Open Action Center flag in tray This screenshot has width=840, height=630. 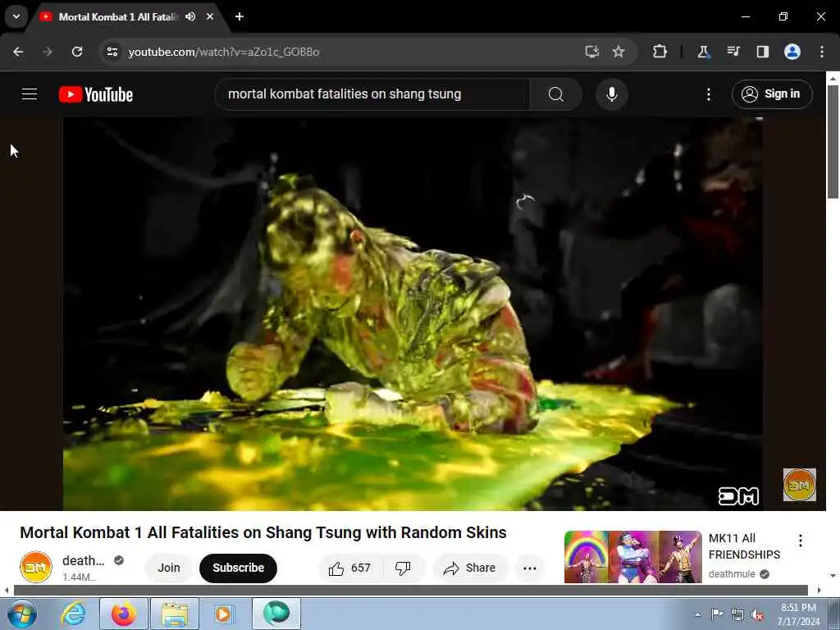point(717,614)
